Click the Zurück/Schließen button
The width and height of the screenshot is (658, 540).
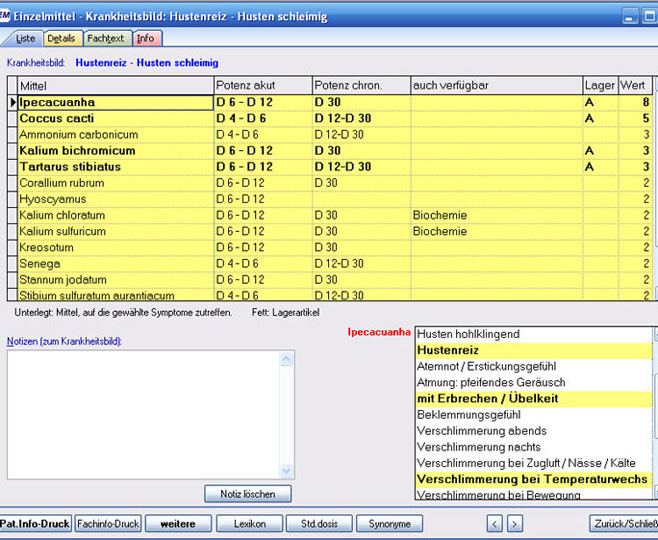(624, 523)
